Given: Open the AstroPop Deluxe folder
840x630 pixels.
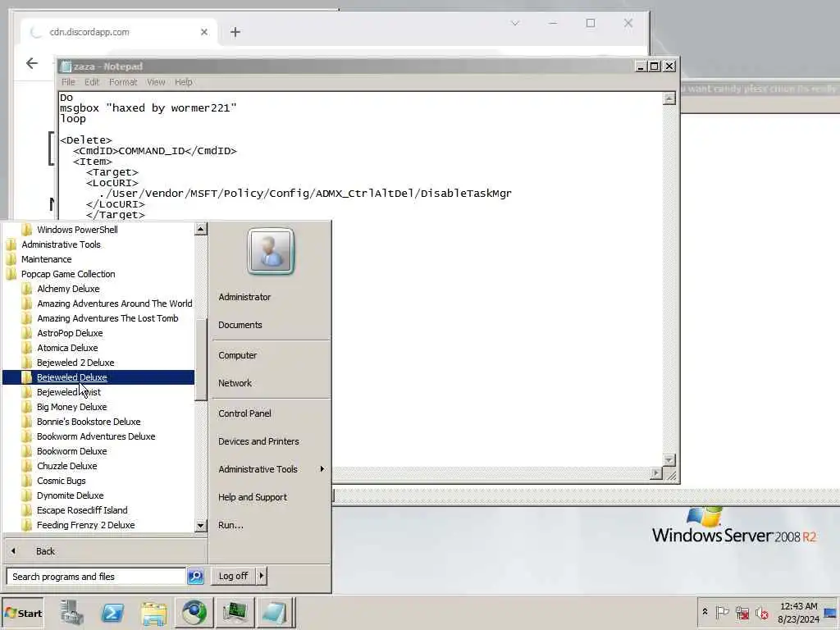Looking at the screenshot, I should [x=70, y=333].
